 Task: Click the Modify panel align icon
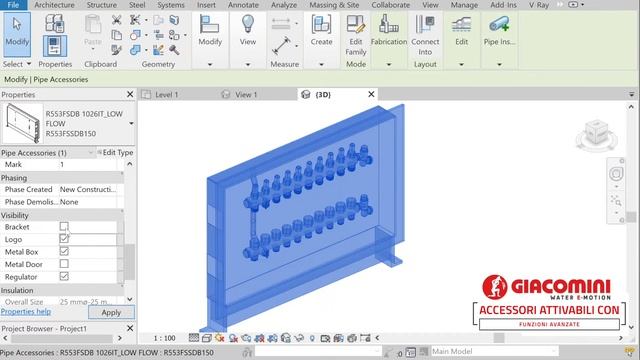(x=210, y=24)
